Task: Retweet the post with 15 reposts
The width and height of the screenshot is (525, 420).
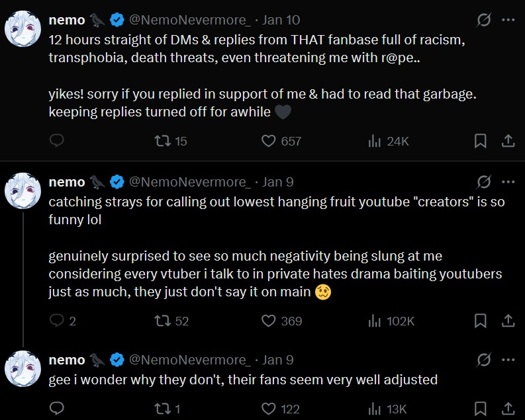Action: click(x=162, y=141)
